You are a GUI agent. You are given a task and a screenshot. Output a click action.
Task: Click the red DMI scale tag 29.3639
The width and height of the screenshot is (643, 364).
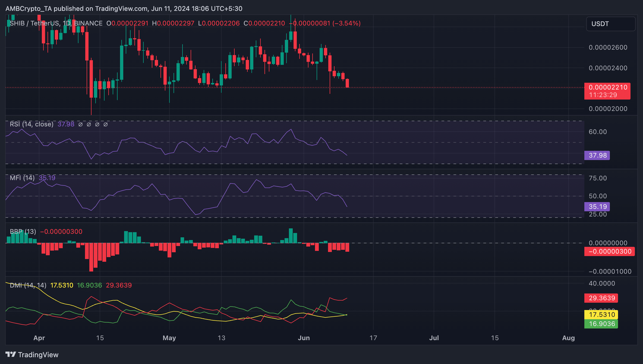[x=601, y=298]
